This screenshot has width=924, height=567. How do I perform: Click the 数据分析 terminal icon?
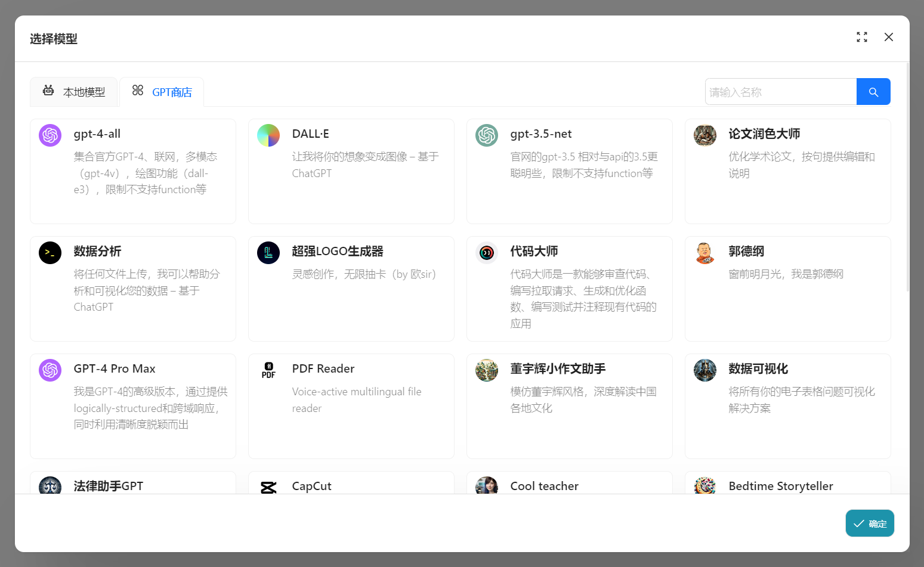point(50,253)
